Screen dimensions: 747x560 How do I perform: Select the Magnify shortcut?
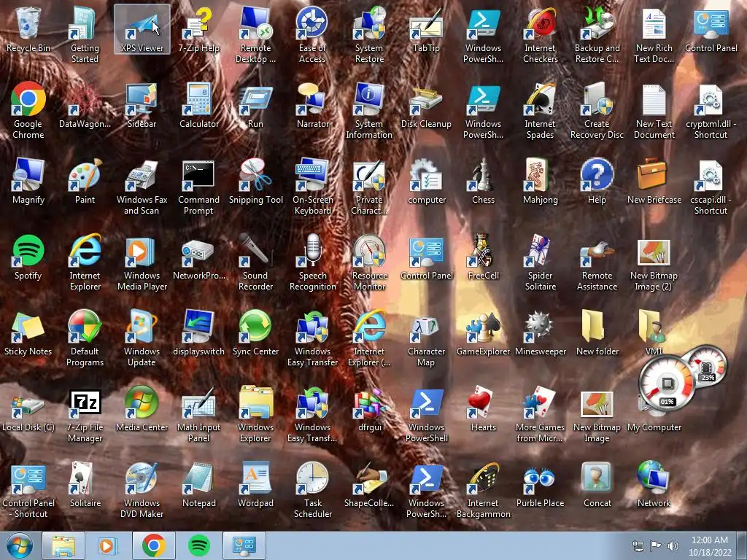click(28, 182)
